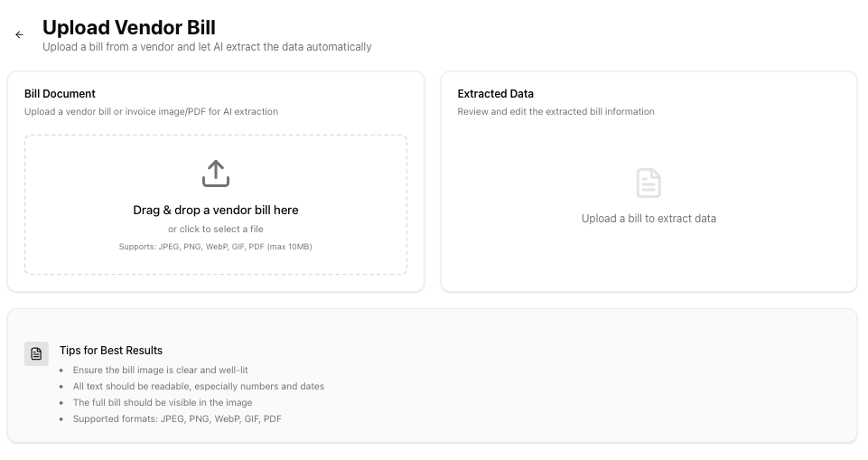Click the tip about a clear, well-lit image
This screenshot has width=868, height=460.
(160, 371)
